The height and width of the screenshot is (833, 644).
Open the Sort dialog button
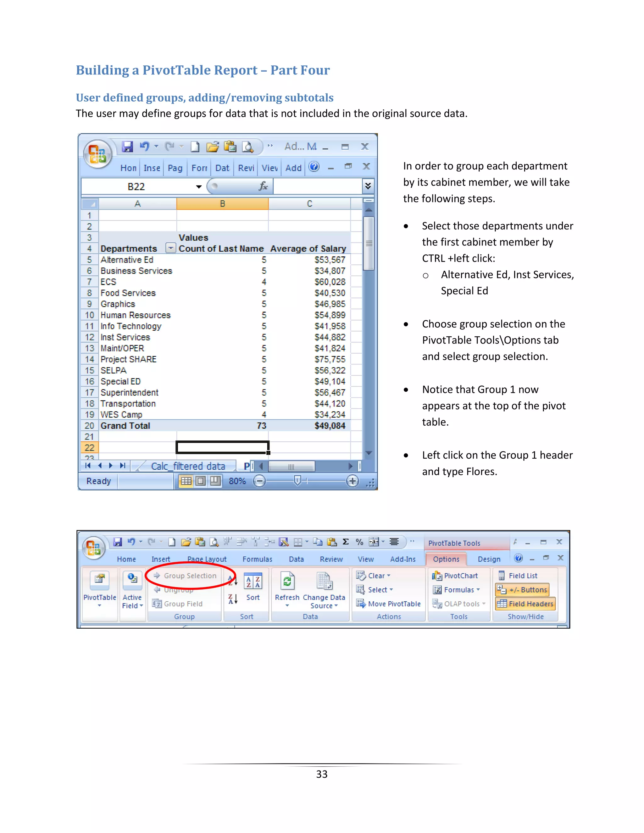pos(253,587)
